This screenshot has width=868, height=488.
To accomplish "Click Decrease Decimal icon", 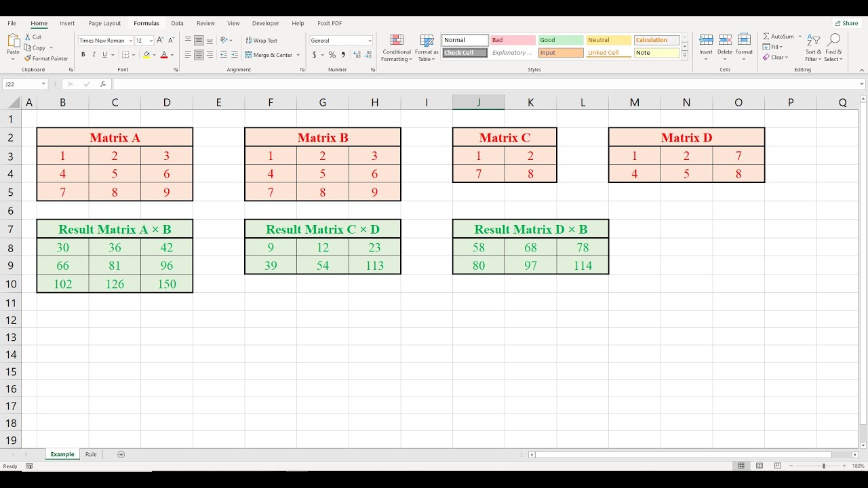I will tap(367, 55).
